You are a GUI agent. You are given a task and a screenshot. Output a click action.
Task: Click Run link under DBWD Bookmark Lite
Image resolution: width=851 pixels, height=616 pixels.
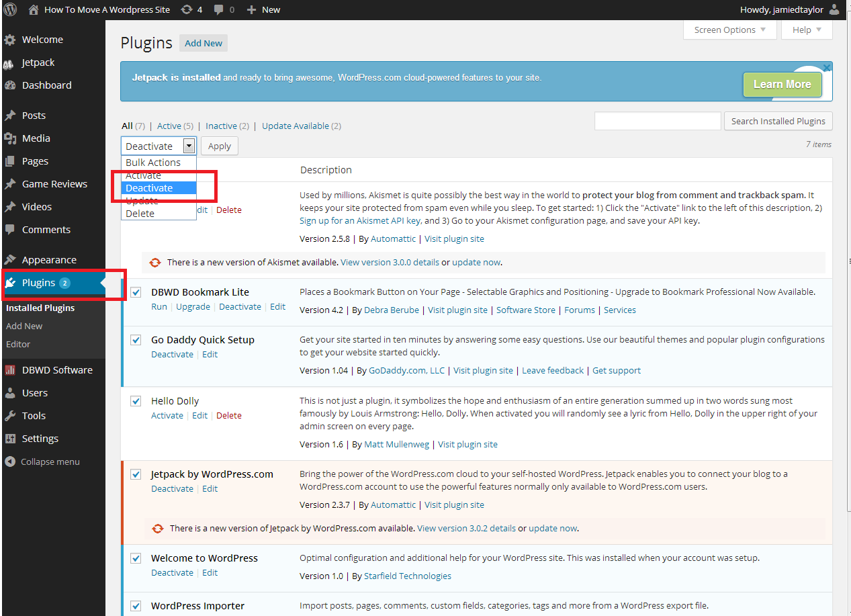click(x=159, y=307)
